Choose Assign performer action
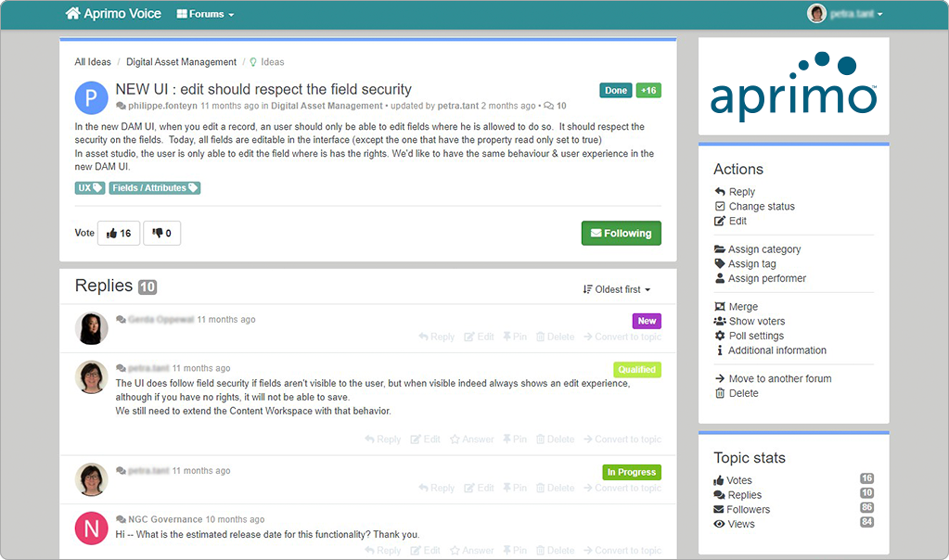This screenshot has width=949, height=560. 760,278
